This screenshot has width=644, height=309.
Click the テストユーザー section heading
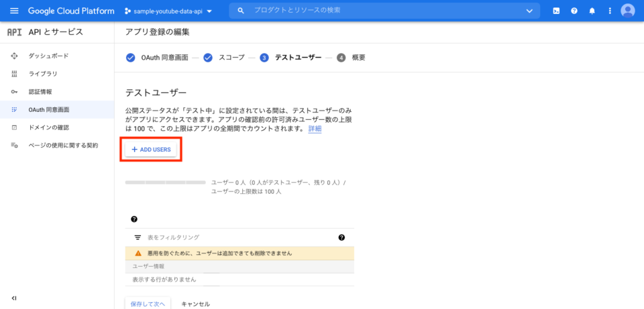[x=156, y=92]
